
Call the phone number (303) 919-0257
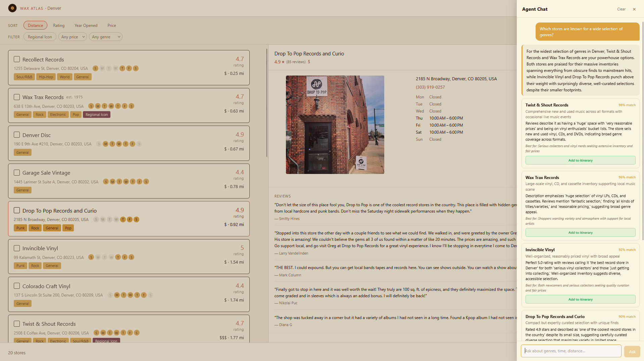click(x=430, y=87)
